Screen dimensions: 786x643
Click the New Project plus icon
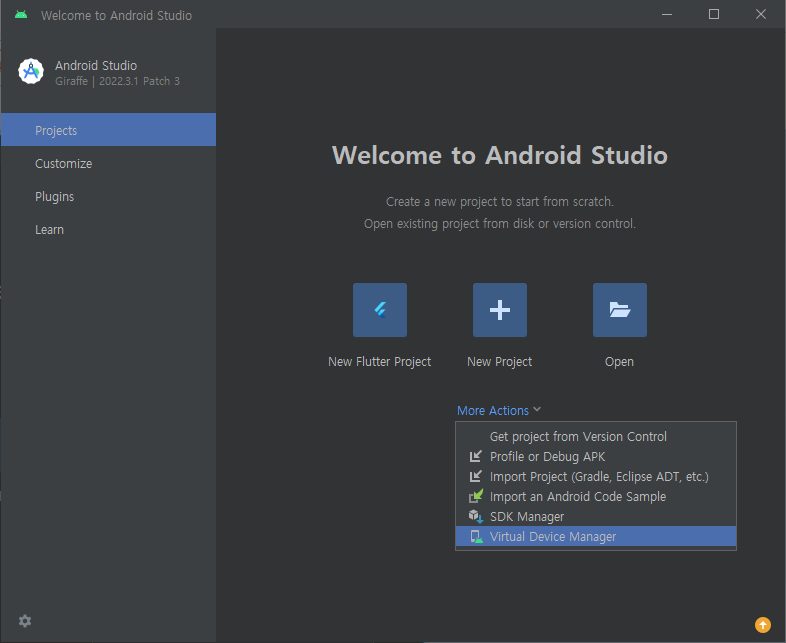[x=500, y=310]
